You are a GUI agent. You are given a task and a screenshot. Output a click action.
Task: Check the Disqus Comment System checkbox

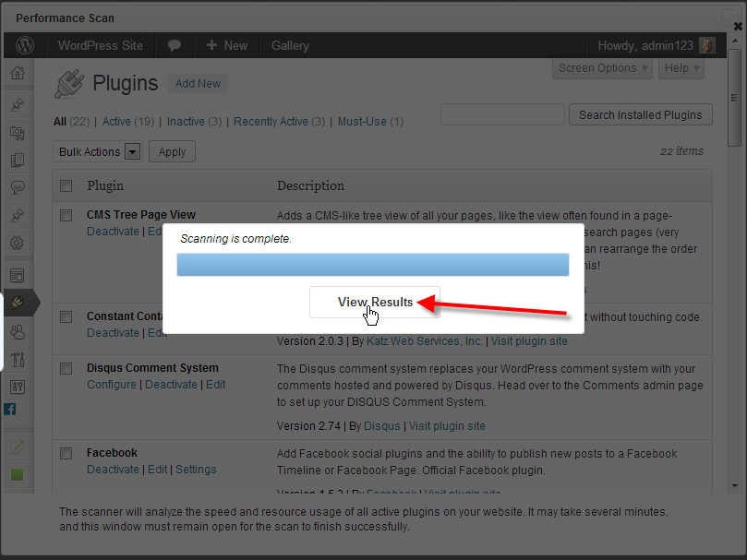point(66,368)
